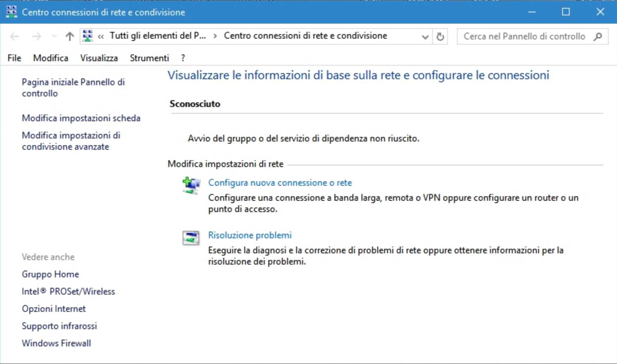Click the Control Panel icon in address bar

tap(88, 36)
